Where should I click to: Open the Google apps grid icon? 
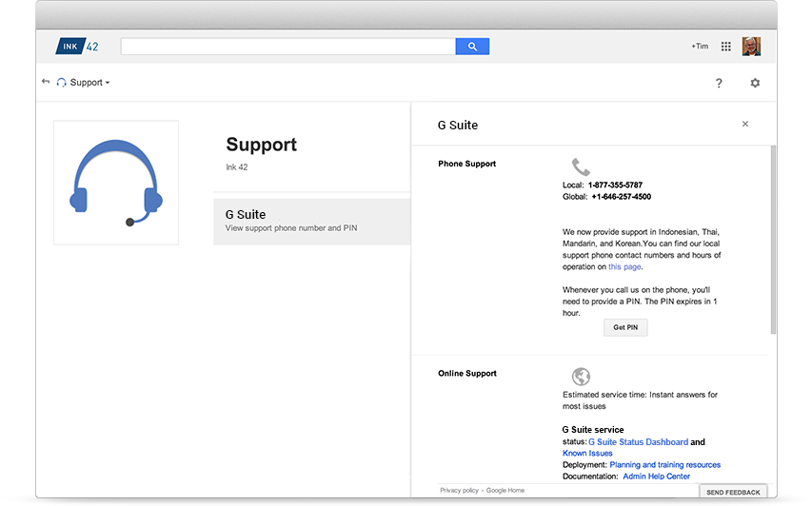click(x=726, y=47)
